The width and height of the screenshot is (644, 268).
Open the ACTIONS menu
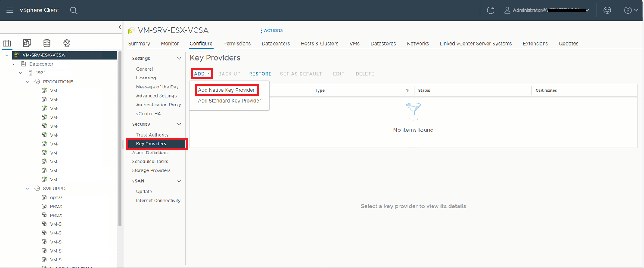tap(271, 30)
